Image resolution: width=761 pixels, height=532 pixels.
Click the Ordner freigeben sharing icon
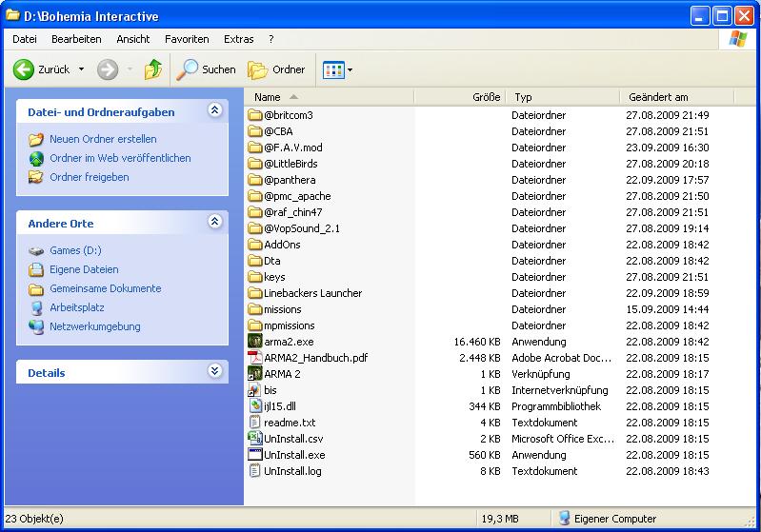36,177
